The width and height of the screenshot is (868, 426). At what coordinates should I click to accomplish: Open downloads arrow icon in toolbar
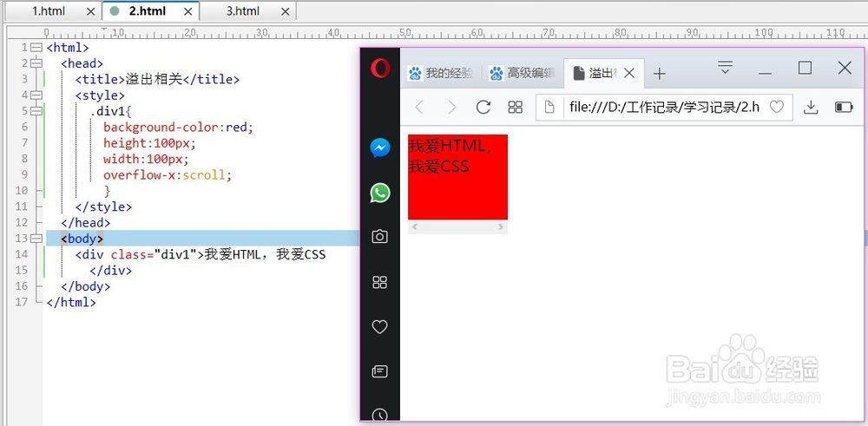coord(811,107)
